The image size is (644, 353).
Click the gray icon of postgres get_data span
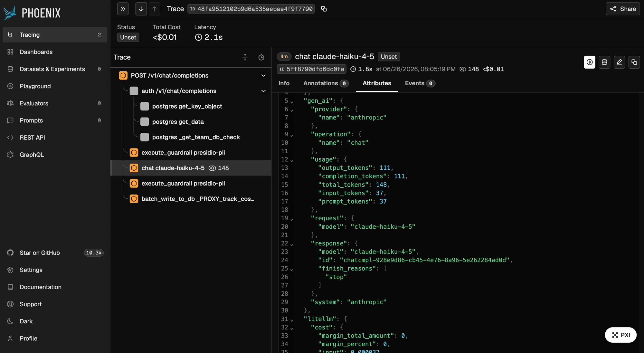coord(145,122)
